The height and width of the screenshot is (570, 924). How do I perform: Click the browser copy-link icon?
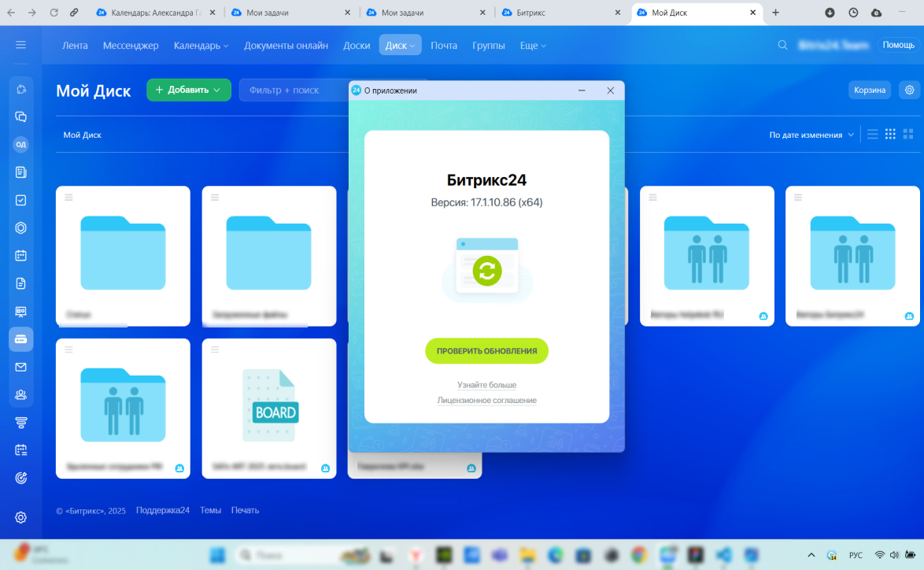coord(74,13)
